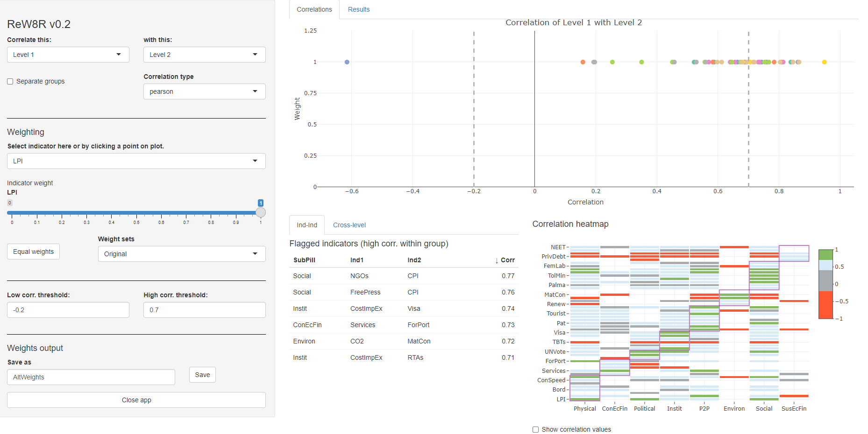Click the Ind2 column header
Screen dimensions: 868x434
click(414, 260)
